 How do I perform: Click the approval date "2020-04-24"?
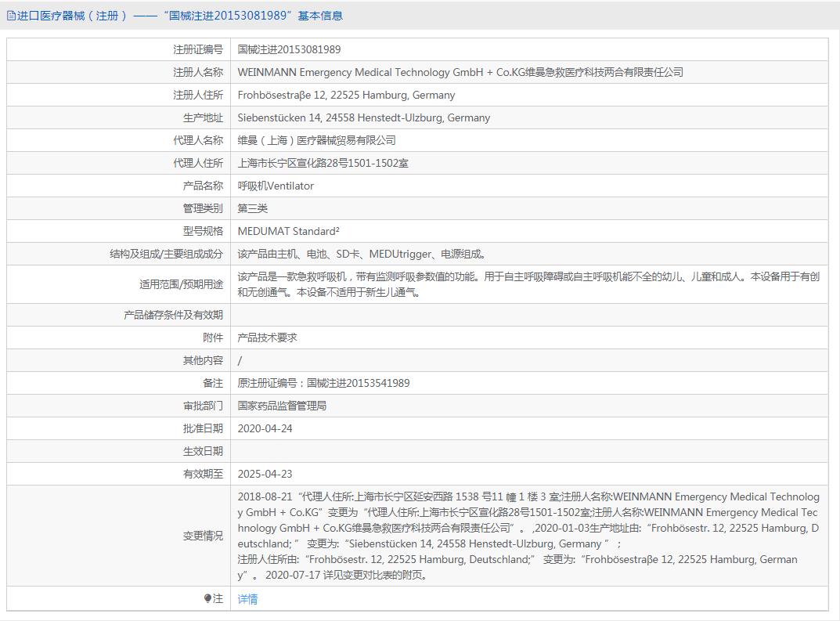pos(265,428)
